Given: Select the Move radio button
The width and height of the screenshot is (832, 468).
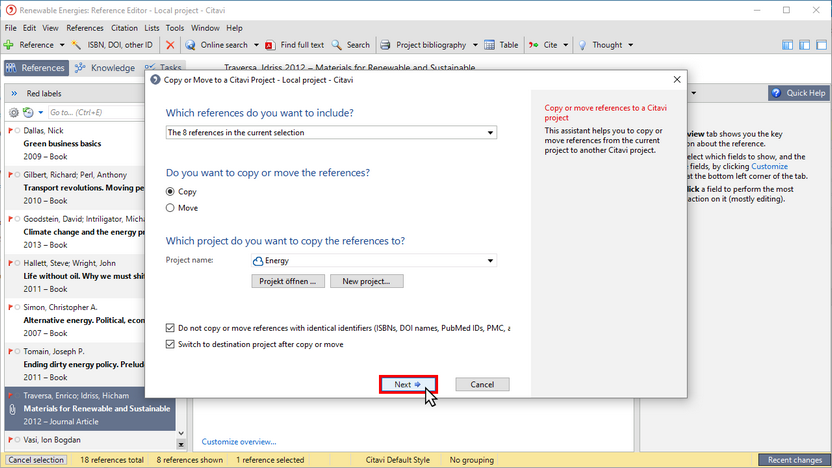Looking at the screenshot, I should point(170,208).
